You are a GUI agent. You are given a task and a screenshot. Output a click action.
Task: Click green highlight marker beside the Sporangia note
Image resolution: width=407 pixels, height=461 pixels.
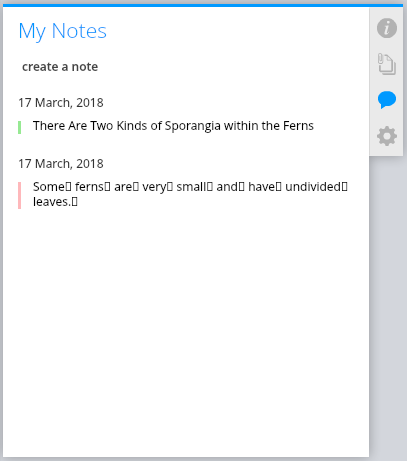coord(19,127)
